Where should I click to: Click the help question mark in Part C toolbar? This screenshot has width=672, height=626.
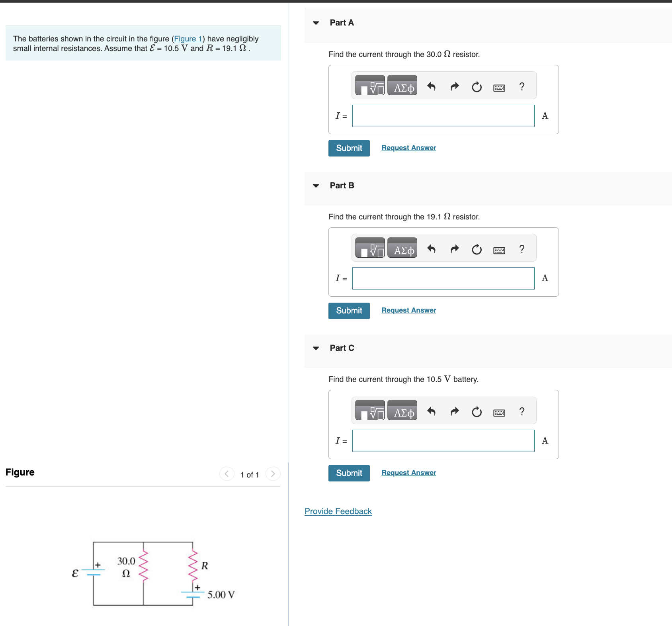[x=522, y=412]
